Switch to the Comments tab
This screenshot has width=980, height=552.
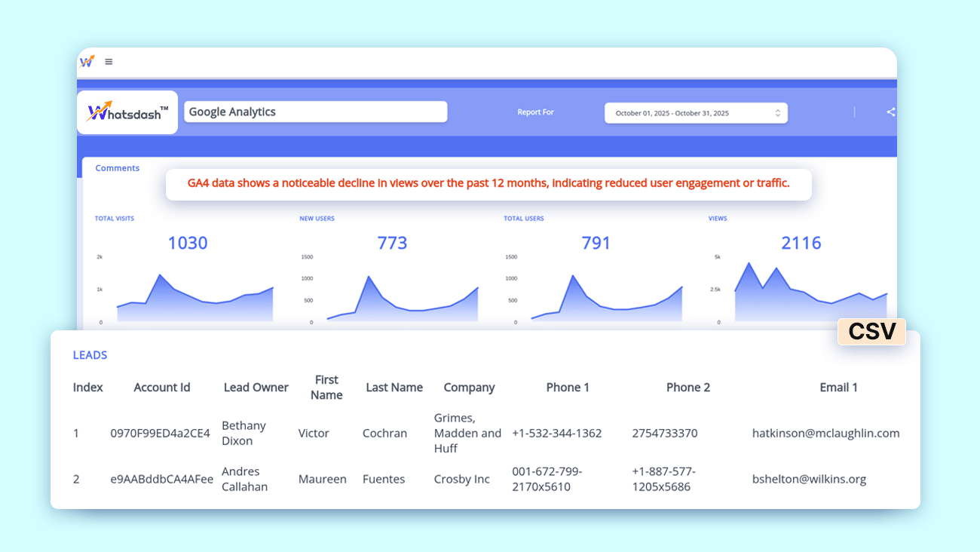[117, 167]
